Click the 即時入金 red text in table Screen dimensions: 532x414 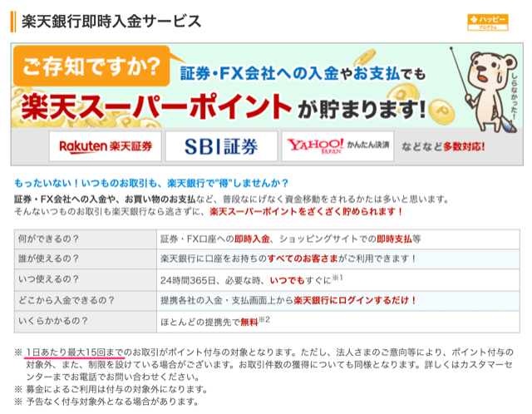point(252,239)
